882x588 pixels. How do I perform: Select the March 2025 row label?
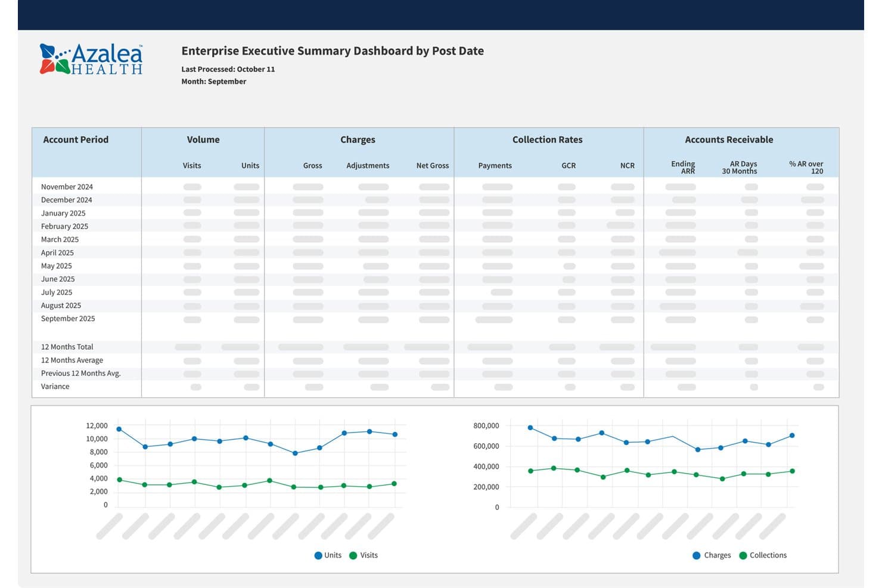[x=60, y=239]
